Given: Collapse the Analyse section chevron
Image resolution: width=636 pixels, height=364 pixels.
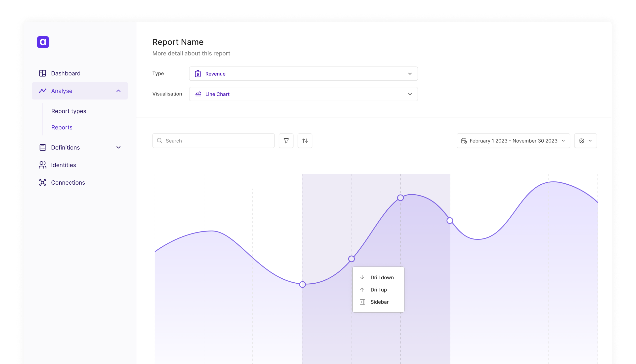Looking at the screenshot, I should pyautogui.click(x=119, y=91).
